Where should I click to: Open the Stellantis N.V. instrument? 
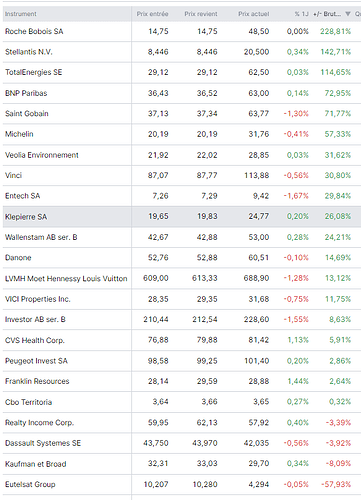[x=29, y=52]
